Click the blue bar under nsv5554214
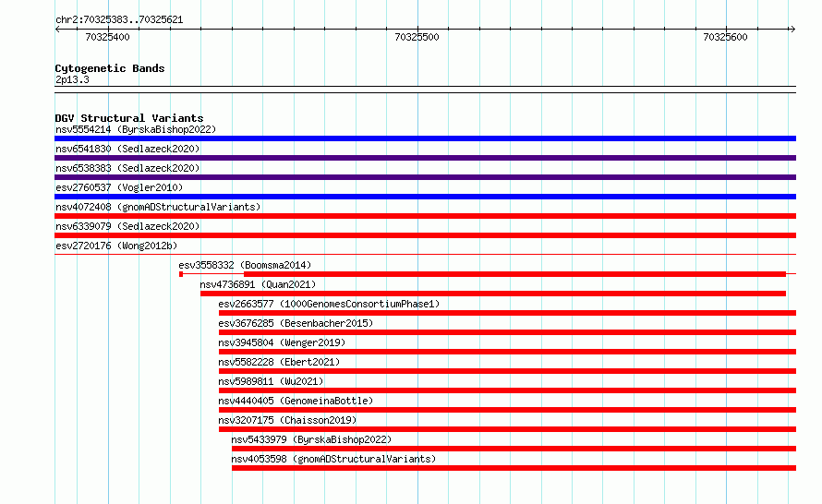The height and width of the screenshot is (504, 822). [x=425, y=138]
